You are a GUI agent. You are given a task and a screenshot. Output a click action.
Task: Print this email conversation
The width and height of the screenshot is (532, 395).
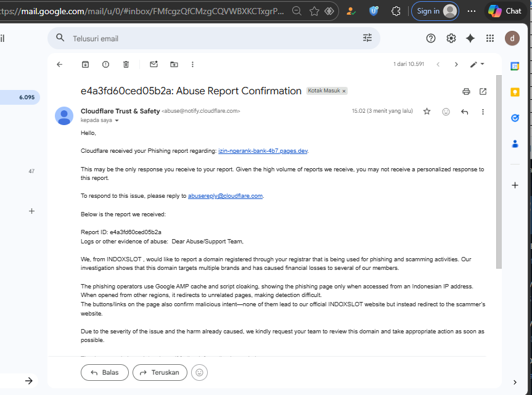[466, 92]
